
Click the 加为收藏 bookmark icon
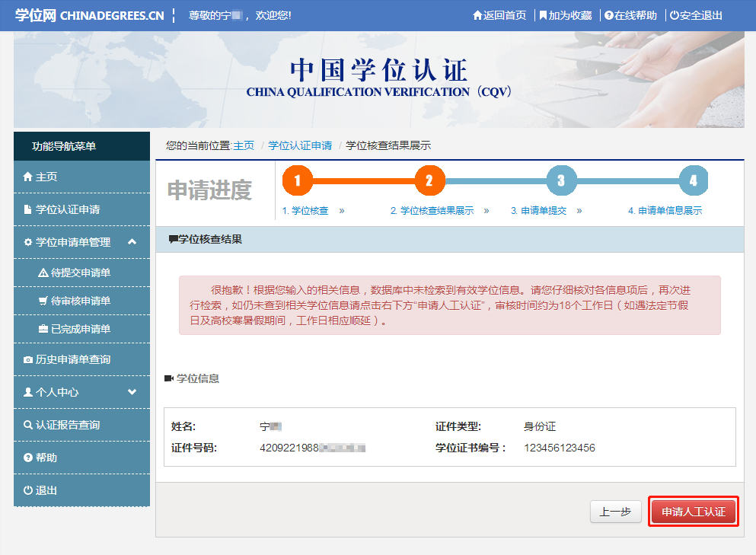[x=543, y=15]
